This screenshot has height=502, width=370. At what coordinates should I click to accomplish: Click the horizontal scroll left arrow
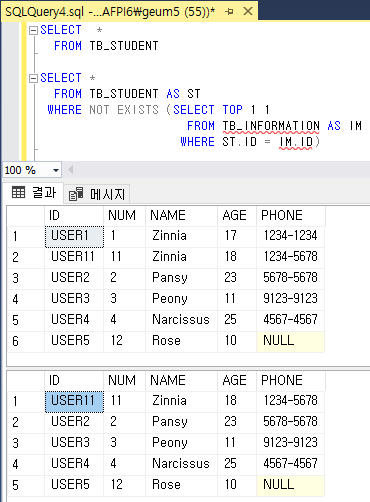click(x=70, y=170)
